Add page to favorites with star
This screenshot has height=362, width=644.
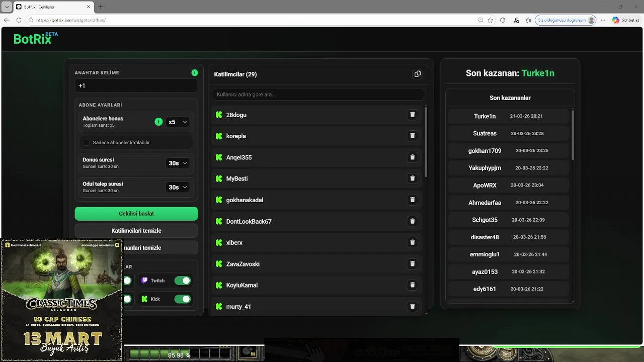(x=491, y=20)
